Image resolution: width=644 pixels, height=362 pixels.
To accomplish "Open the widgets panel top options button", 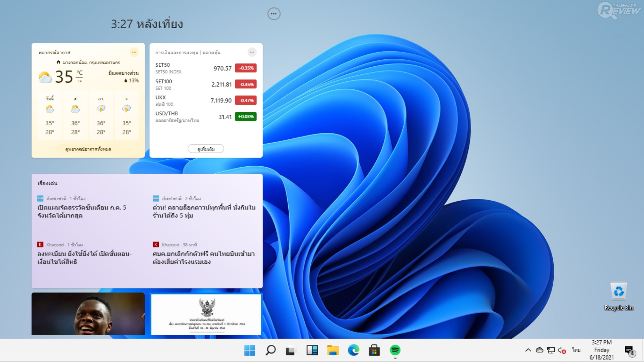I will pyautogui.click(x=274, y=14).
